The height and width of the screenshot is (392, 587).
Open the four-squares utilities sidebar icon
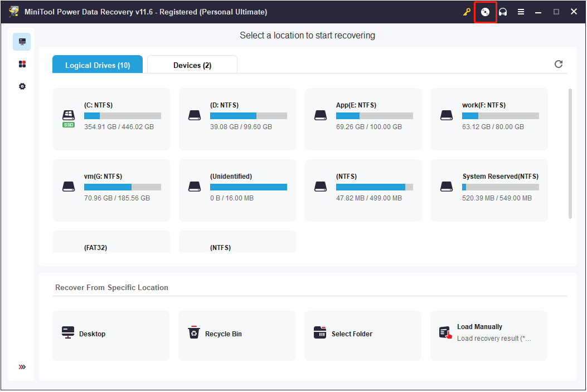(x=22, y=64)
